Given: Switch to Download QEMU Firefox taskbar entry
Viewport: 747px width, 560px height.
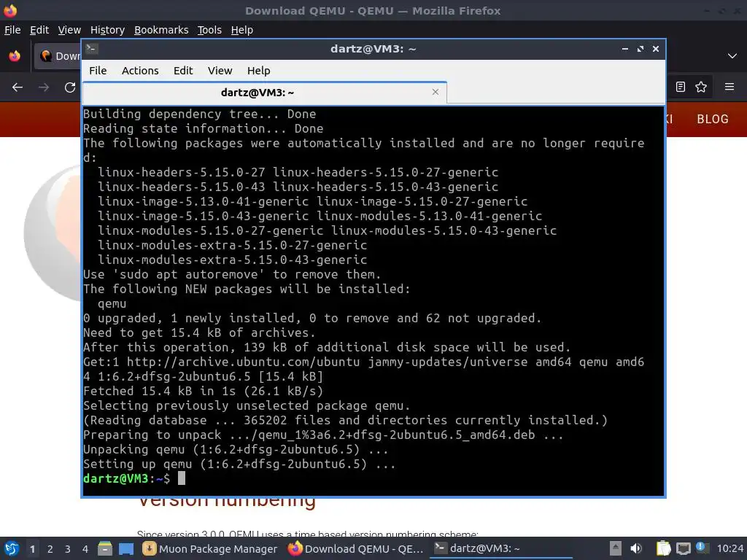Looking at the screenshot, I should click(356, 548).
